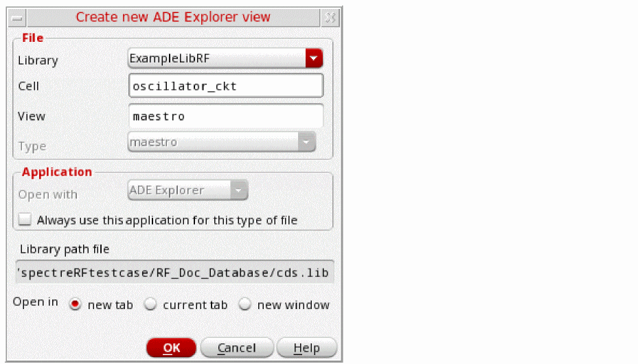Viewport: 638px width, 364px height.
Task: Click the Library label
Action: [x=38, y=60]
